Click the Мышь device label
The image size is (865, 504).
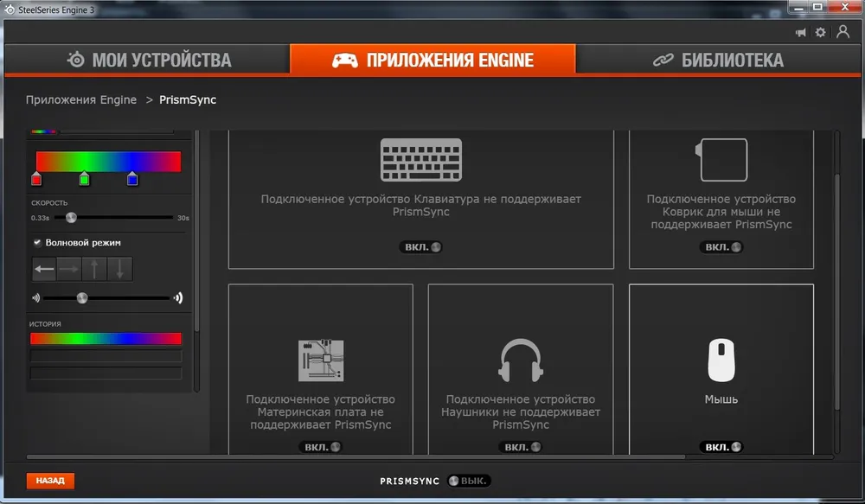pyautogui.click(x=721, y=399)
